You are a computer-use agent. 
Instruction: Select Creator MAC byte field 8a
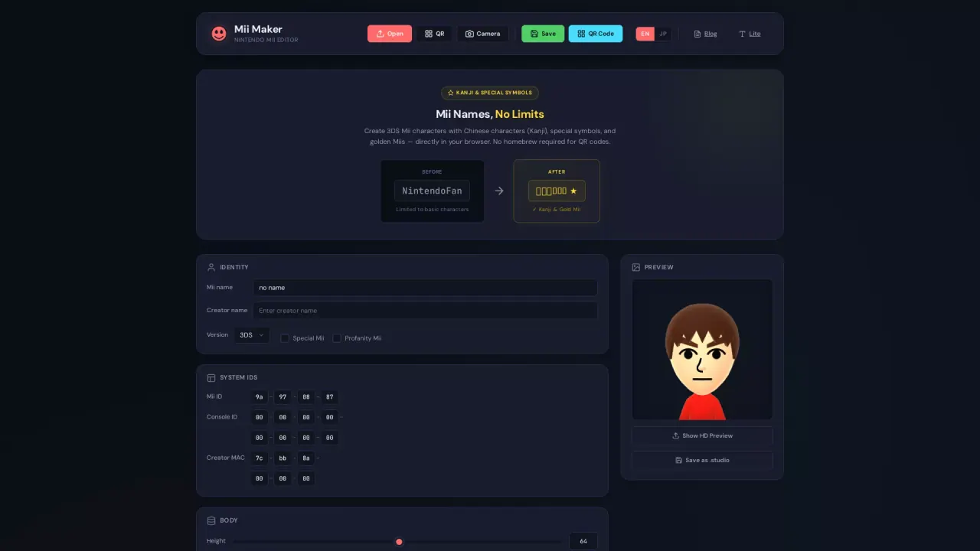(306, 458)
